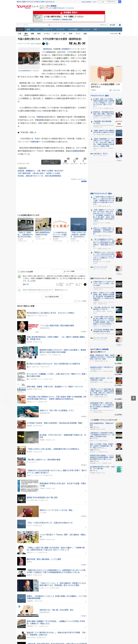Click the keyword search input field
138x644 pixels.
[32, 25]
